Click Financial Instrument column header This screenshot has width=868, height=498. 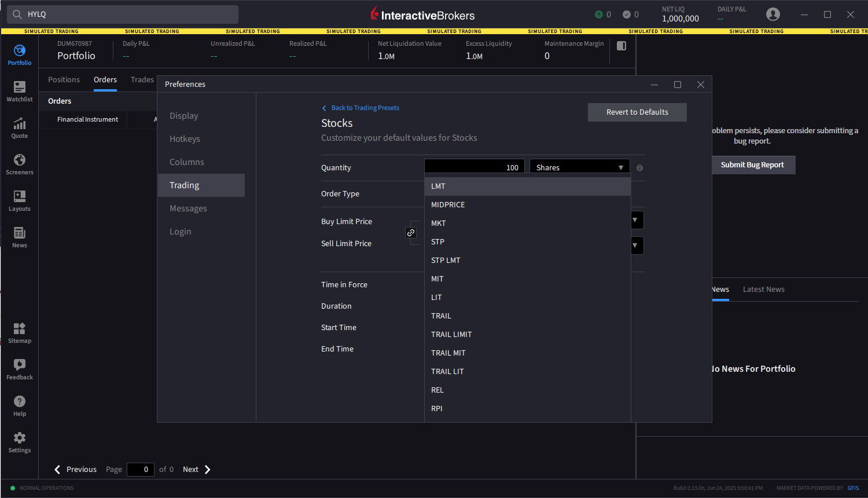(87, 119)
